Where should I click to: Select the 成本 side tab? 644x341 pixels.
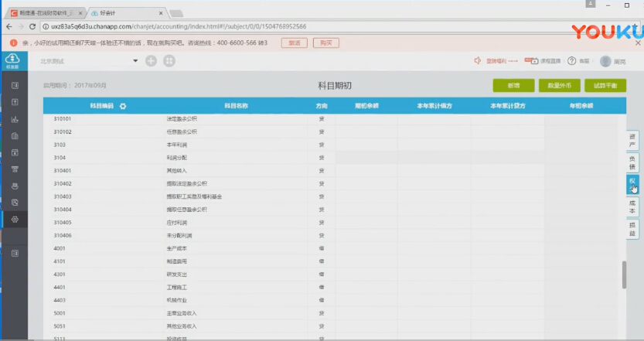click(x=632, y=206)
